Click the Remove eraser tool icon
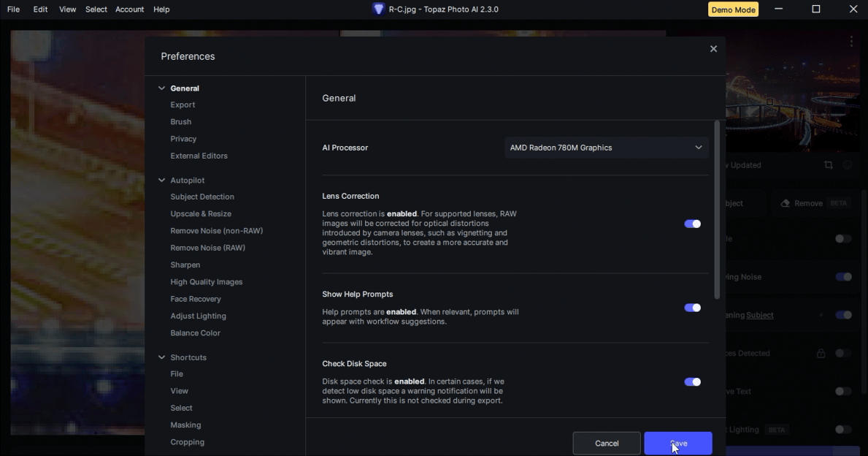The width and height of the screenshot is (868, 456). coord(785,203)
